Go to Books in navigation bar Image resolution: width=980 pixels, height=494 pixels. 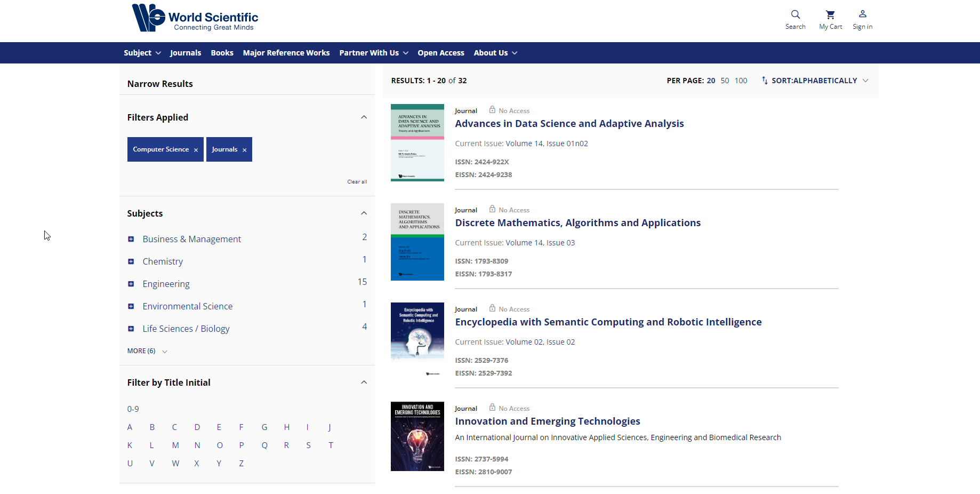(222, 53)
